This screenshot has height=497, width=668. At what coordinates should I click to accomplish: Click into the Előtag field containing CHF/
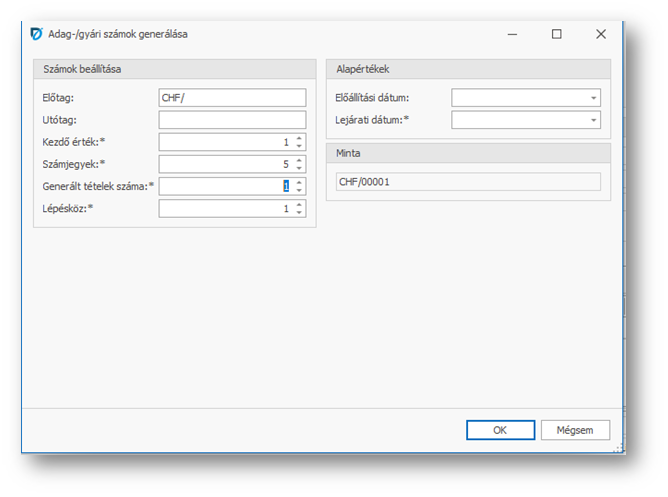tap(231, 98)
